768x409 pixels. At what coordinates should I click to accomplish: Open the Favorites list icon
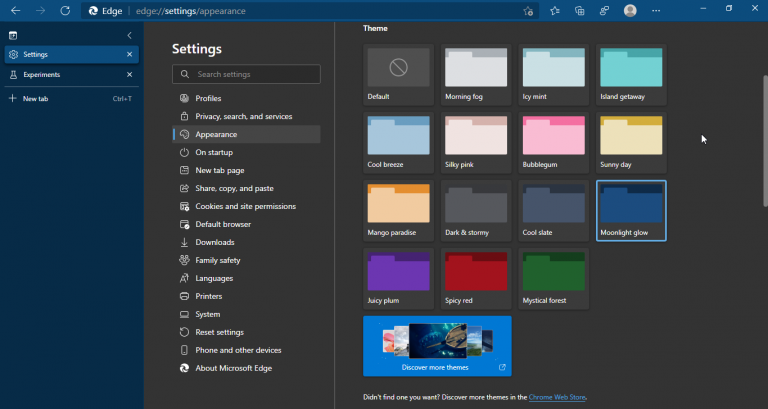click(554, 11)
